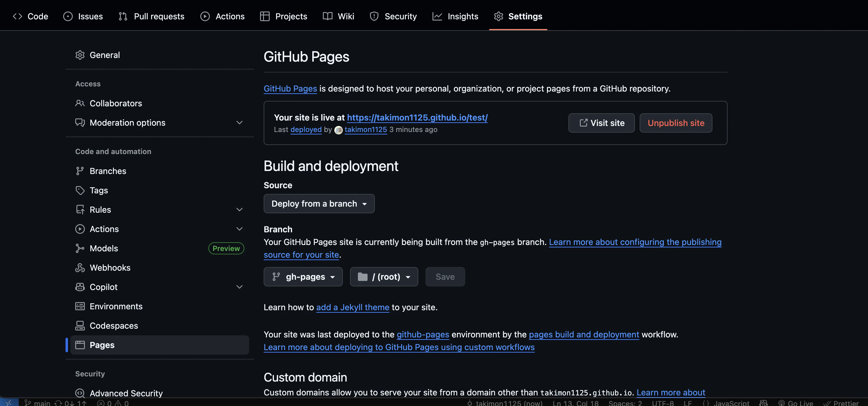
Task: Click the branch icon beside Branches in sidebar
Action: click(x=80, y=171)
